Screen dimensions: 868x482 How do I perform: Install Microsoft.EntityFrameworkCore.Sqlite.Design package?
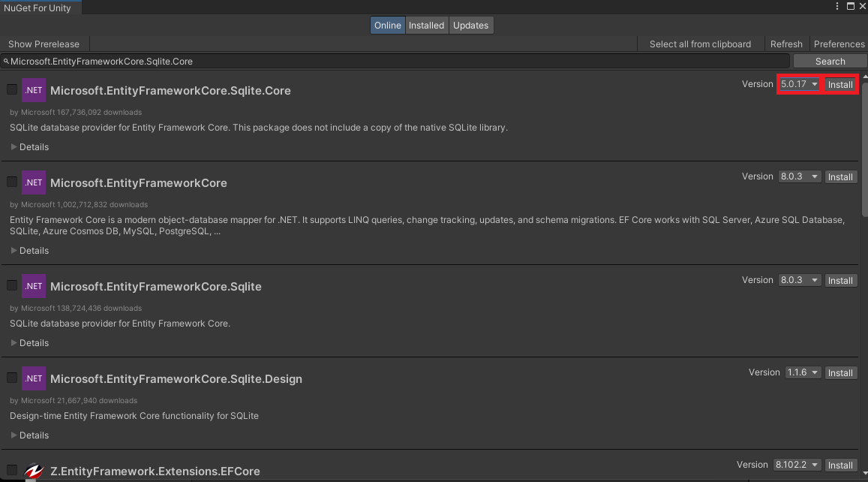pos(840,373)
